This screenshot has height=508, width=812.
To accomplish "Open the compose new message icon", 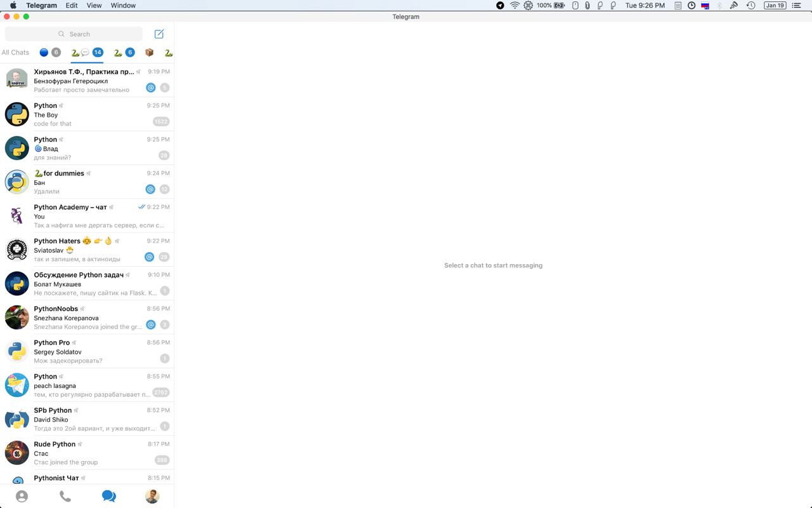I will 159,34.
